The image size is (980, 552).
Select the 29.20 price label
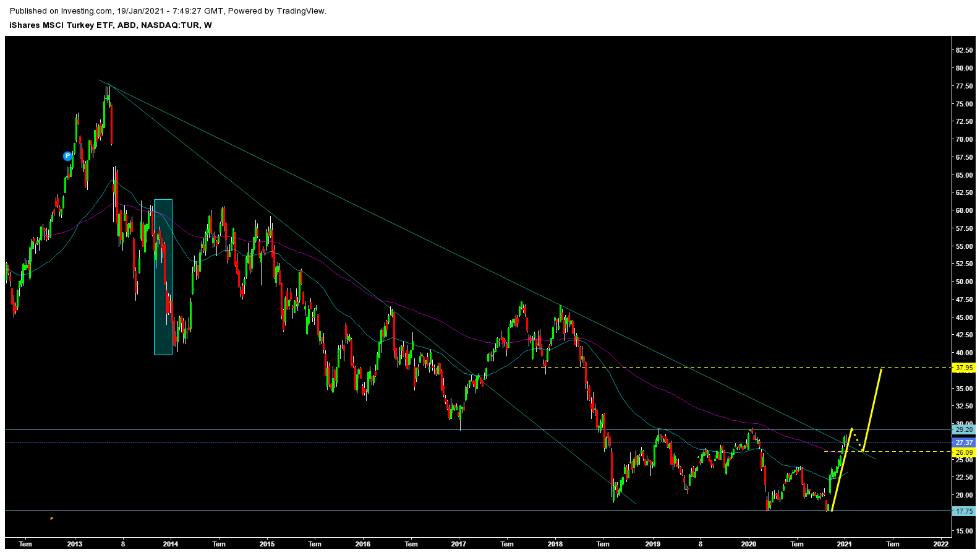pyautogui.click(x=964, y=429)
